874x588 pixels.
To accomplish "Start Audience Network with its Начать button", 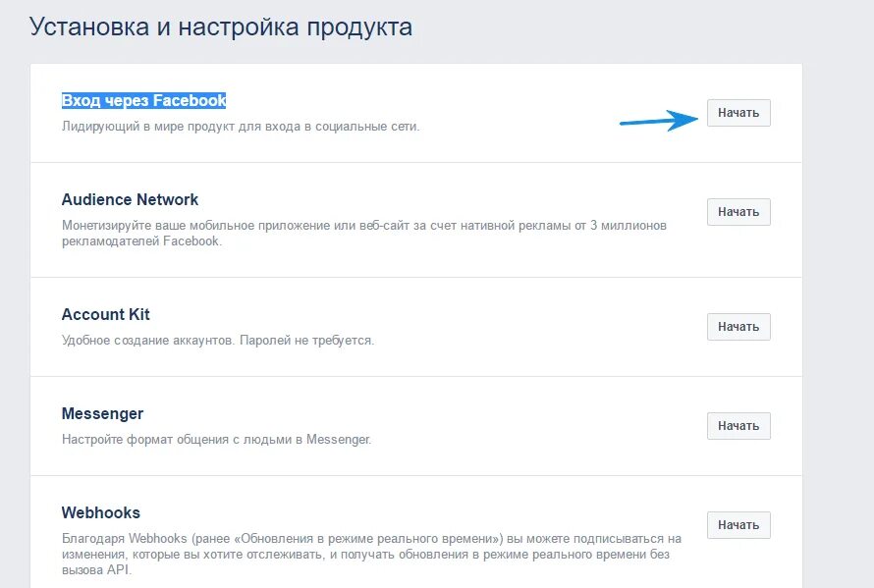I will (x=738, y=212).
